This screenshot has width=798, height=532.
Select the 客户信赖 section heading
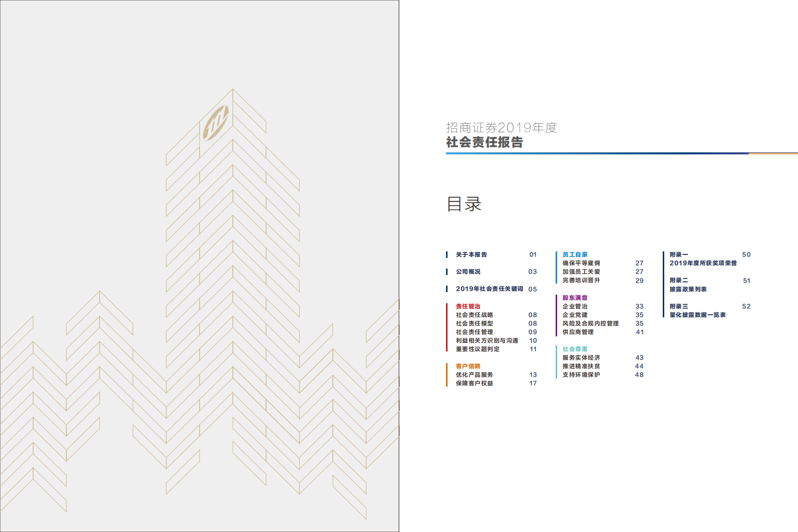coord(468,366)
